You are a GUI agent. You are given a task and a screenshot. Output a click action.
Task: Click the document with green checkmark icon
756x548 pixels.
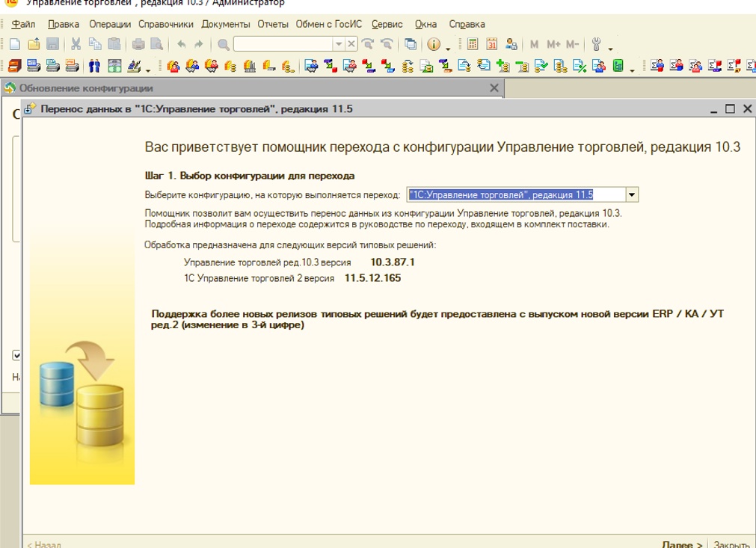click(x=541, y=66)
